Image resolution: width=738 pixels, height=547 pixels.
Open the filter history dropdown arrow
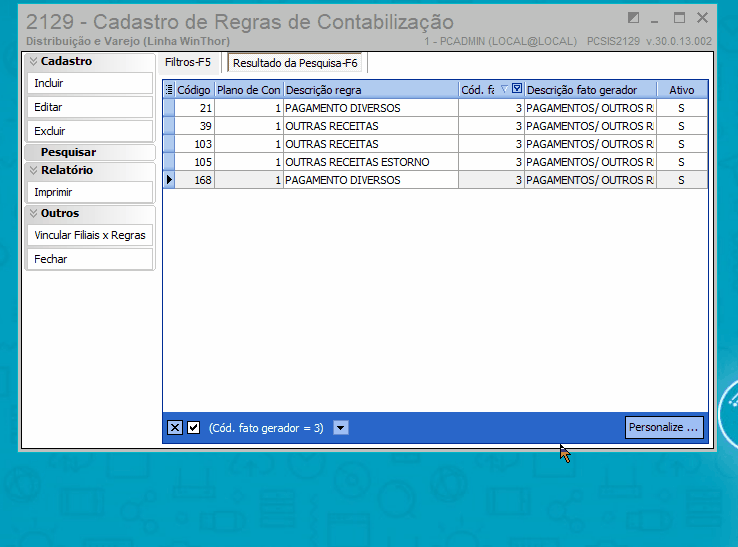[341, 428]
